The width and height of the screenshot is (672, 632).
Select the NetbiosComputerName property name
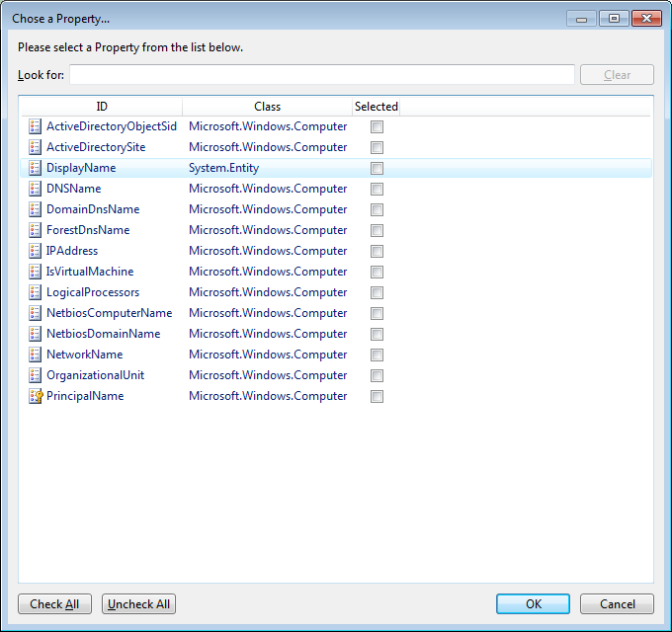[110, 313]
